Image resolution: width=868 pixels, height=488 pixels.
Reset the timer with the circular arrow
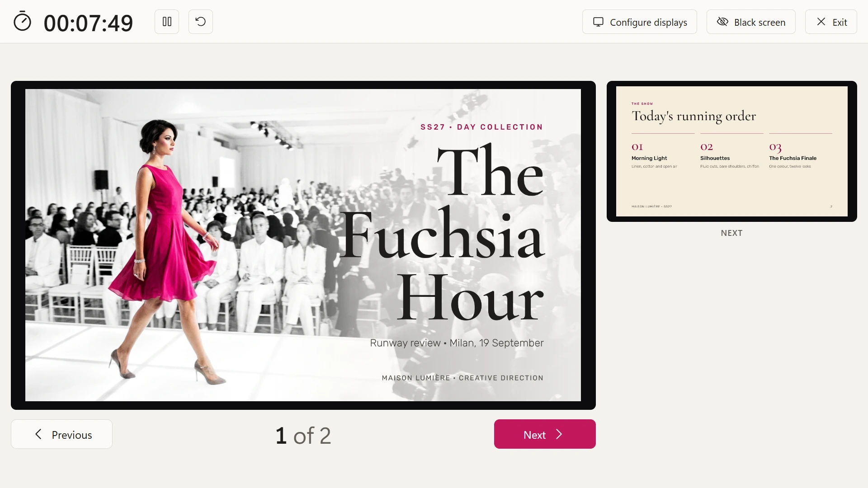[201, 22]
